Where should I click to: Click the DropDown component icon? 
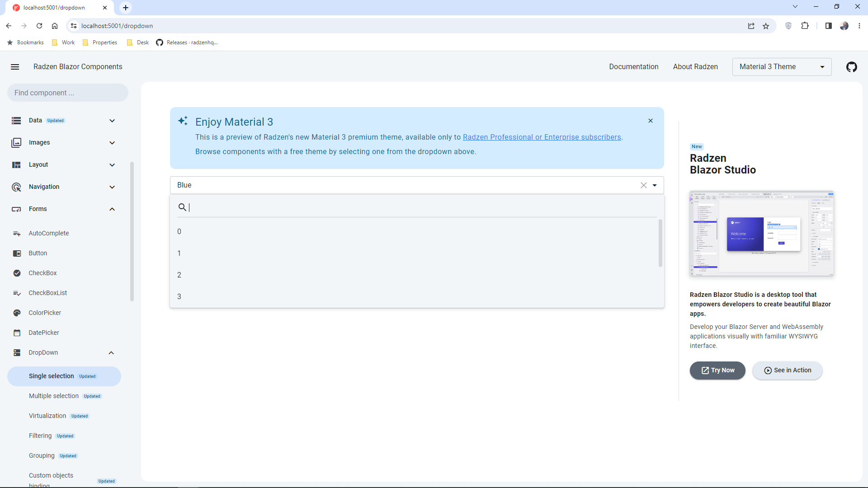(x=17, y=352)
